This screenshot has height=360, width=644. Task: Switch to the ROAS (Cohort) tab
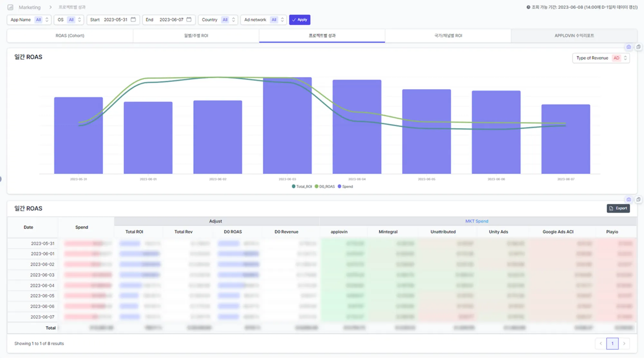[70, 36]
